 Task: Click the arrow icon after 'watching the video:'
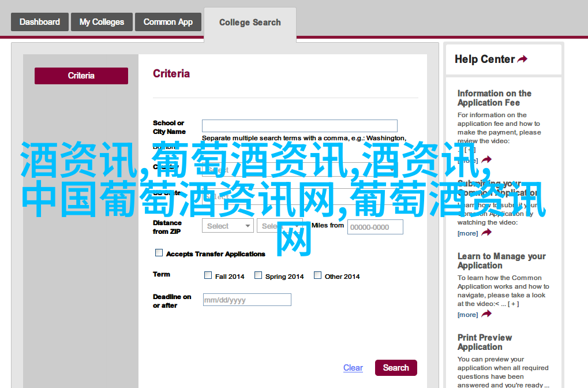pos(487,233)
